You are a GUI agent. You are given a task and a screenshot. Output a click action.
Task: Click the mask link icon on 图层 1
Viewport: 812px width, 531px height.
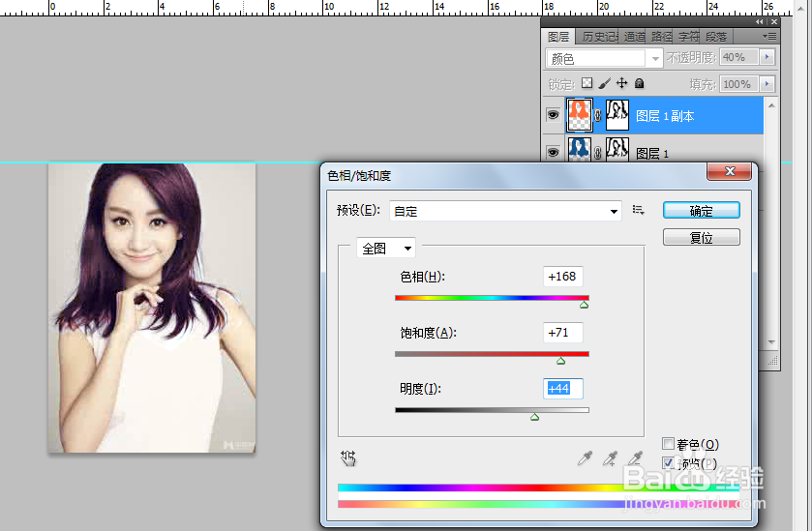pyautogui.click(x=598, y=153)
